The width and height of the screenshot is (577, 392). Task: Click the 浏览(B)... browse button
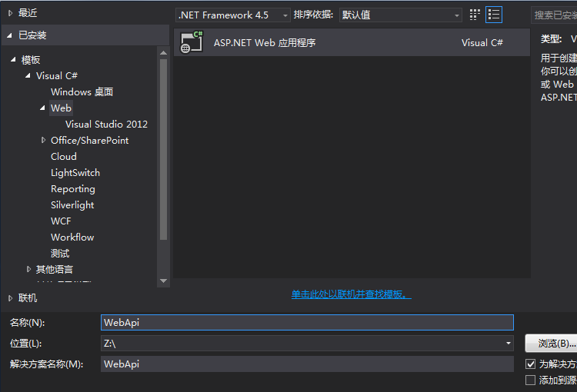coord(552,344)
